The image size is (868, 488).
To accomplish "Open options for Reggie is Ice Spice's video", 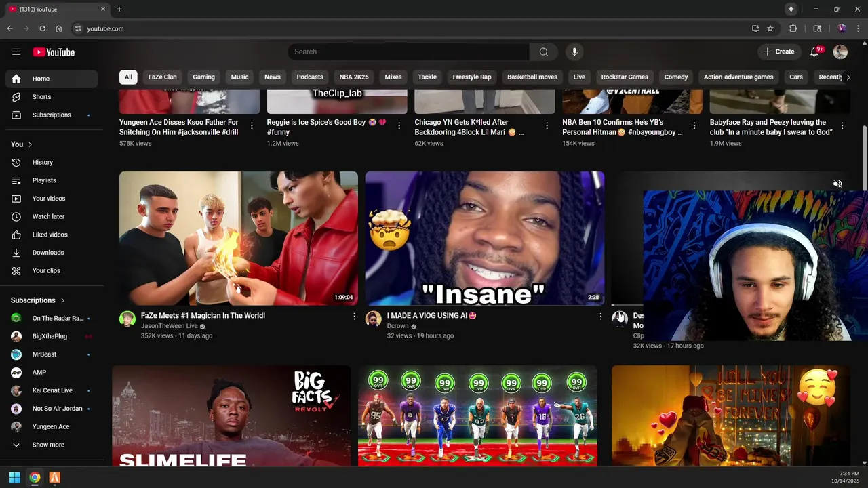I will [x=399, y=126].
